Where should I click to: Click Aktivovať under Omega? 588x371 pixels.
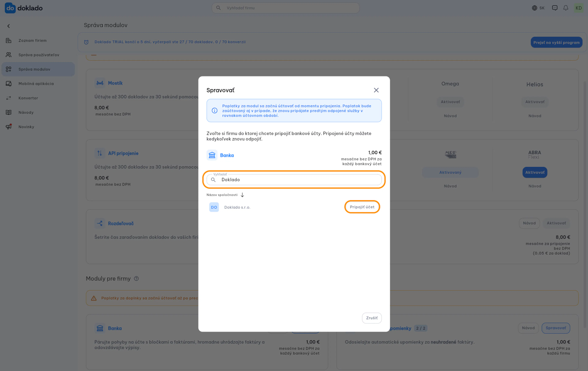click(450, 102)
